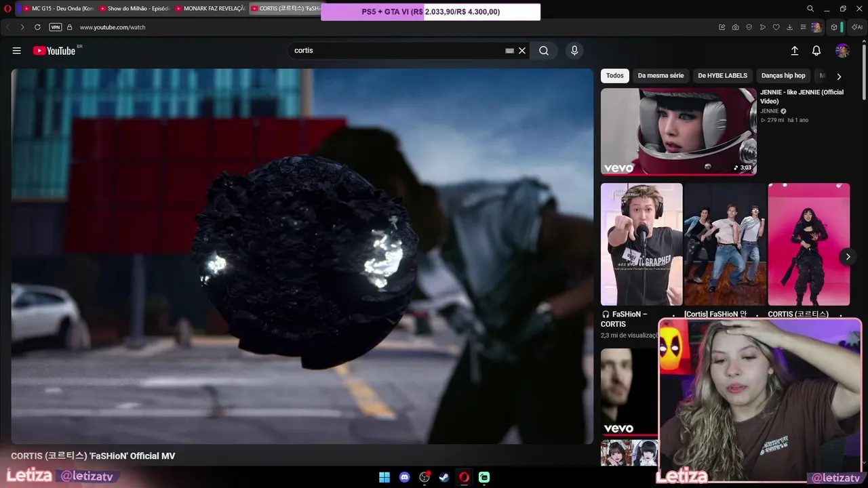Submit the YouTube search
The height and width of the screenshot is (488, 868).
pos(544,51)
